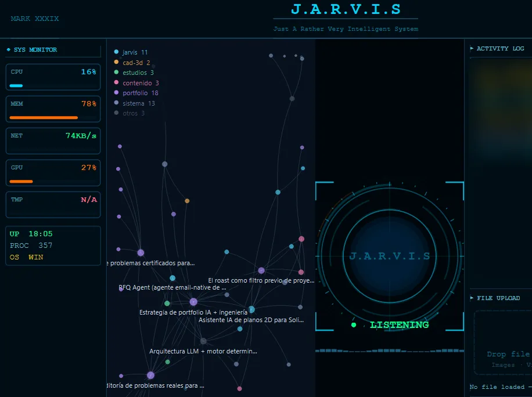
Task: Select node ditoría de problemas reales para
Action: pyautogui.click(x=150, y=376)
